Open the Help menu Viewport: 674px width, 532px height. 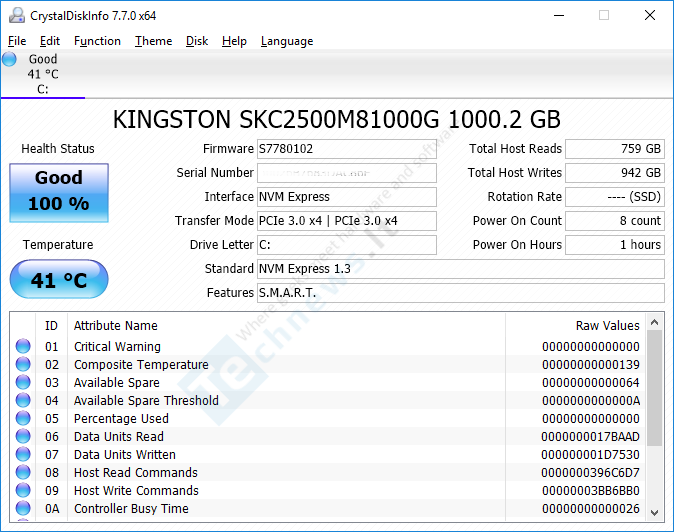[234, 41]
